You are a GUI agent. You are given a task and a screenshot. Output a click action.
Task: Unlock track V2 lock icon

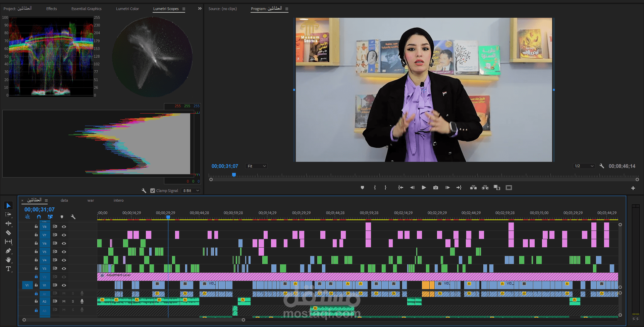36,277
